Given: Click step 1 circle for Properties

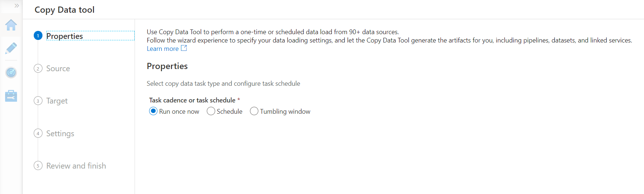Looking at the screenshot, I should pos(38,36).
